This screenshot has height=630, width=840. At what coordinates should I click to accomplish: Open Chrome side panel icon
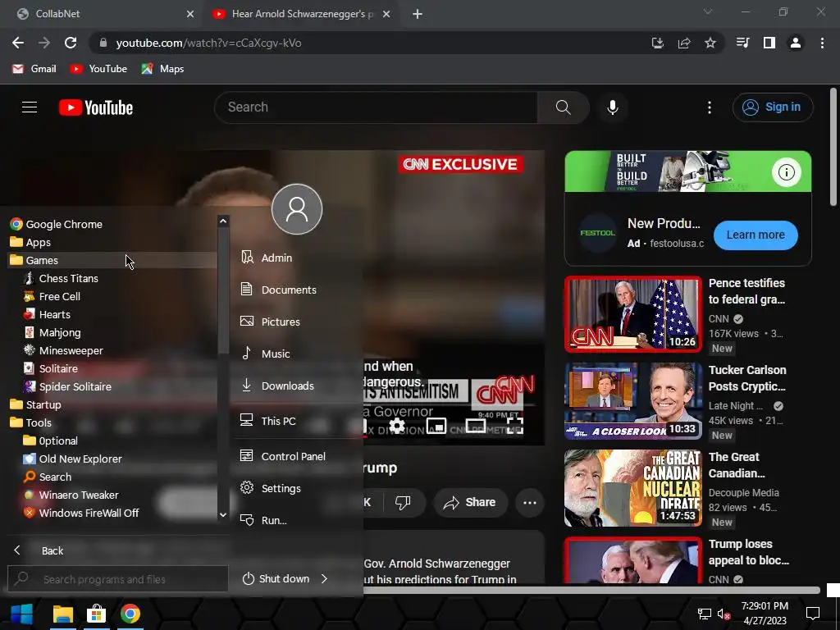[x=769, y=43]
